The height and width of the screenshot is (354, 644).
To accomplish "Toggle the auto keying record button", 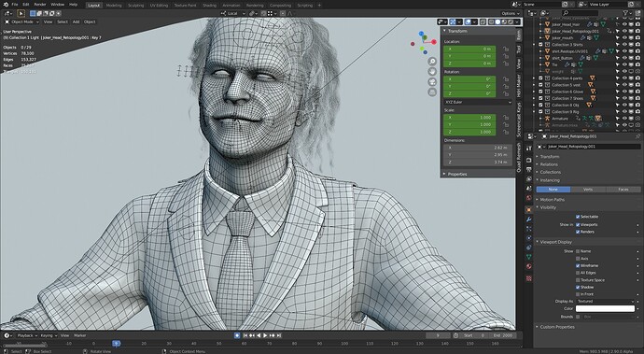I will (x=237, y=335).
